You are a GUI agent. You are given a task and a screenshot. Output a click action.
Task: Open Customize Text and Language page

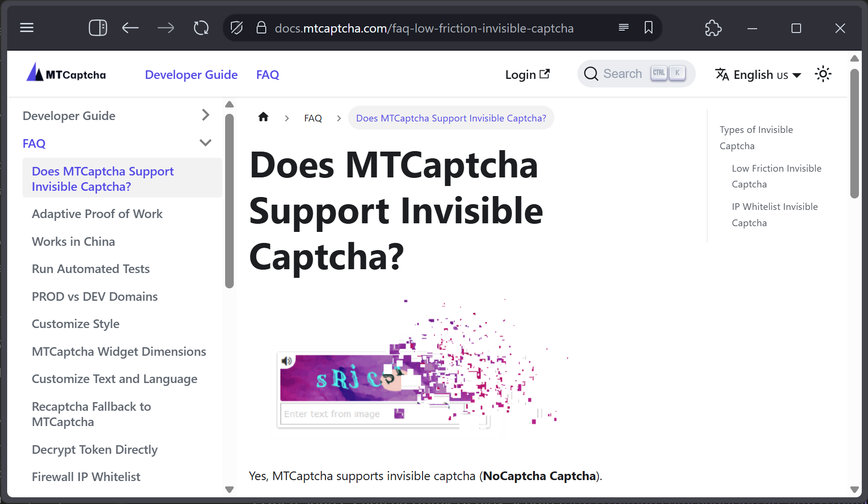tap(115, 379)
